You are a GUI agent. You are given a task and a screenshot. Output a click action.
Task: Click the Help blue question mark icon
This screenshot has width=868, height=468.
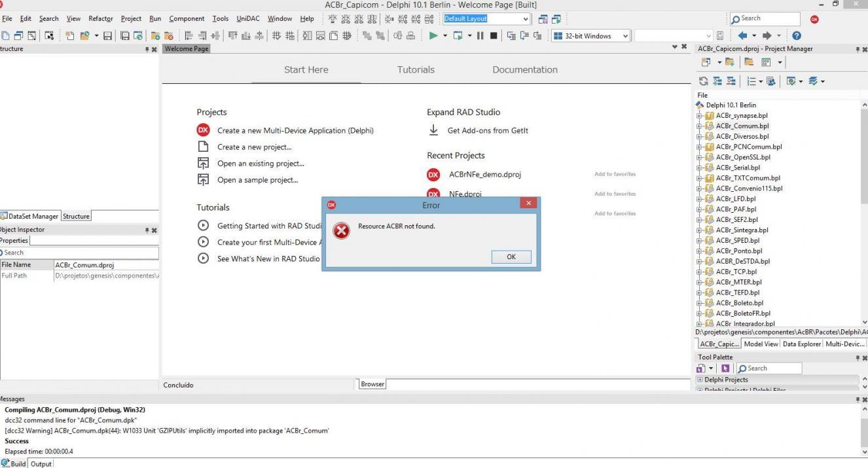pos(797,36)
